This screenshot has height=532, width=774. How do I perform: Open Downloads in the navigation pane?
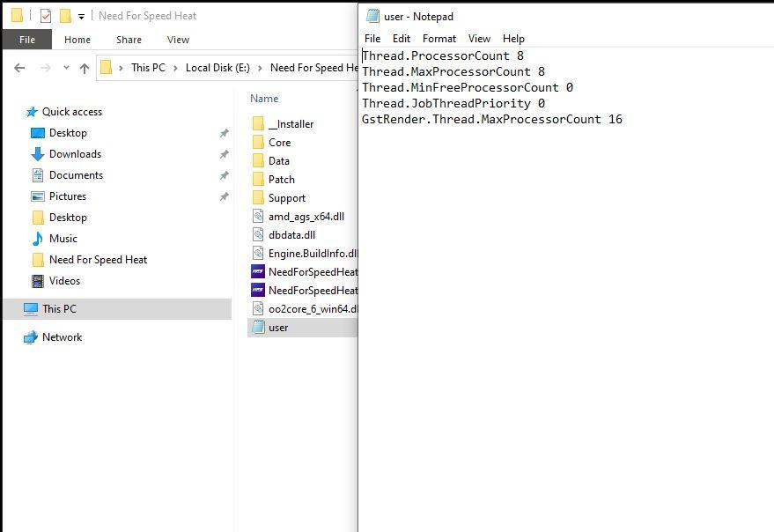pos(75,154)
